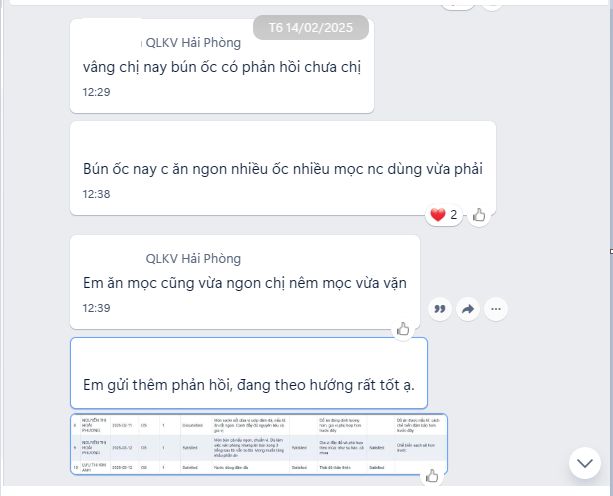This screenshot has height=496, width=613.
Task: Open QLKV Hải Phòng sender name on the 12:29 message
Action: point(193,43)
